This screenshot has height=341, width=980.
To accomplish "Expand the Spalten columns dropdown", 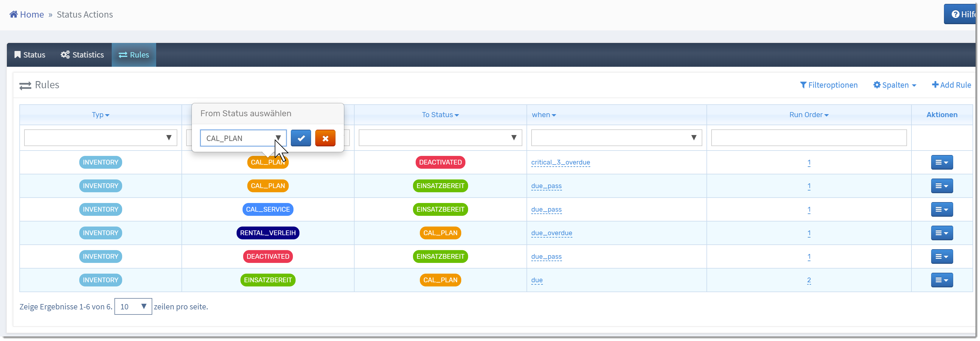I will pyautogui.click(x=894, y=85).
